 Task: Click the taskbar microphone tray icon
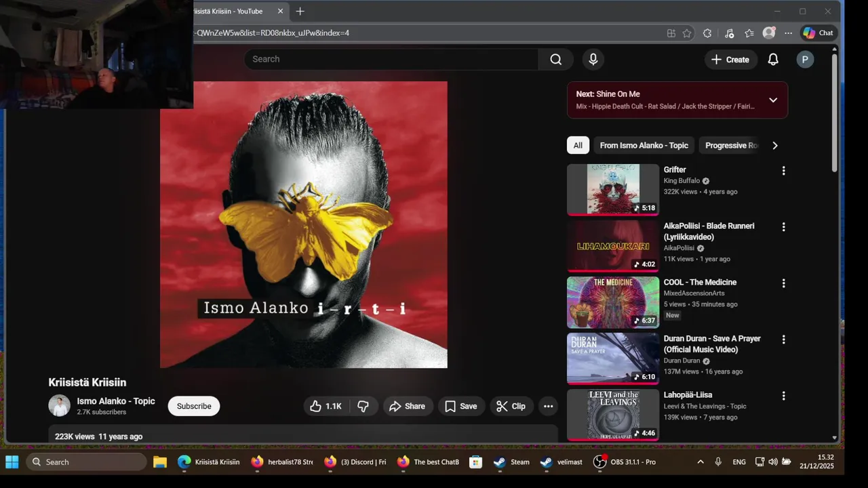[718, 462]
